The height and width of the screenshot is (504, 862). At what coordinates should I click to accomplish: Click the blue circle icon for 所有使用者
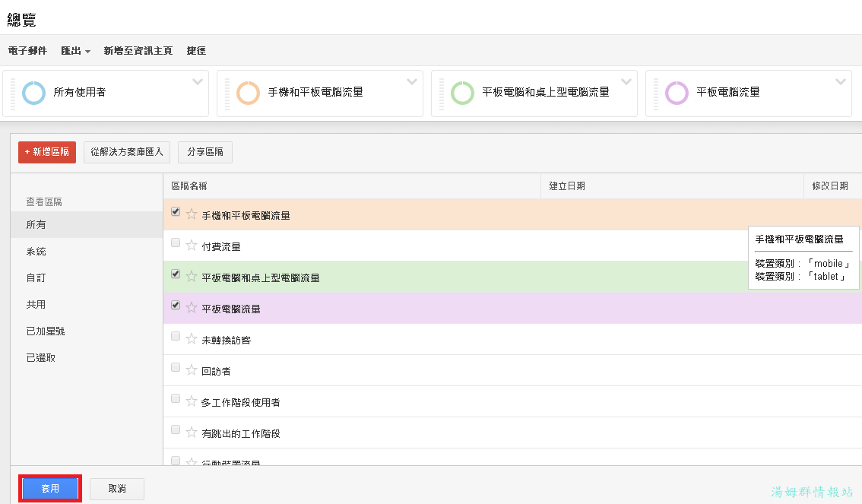click(34, 93)
